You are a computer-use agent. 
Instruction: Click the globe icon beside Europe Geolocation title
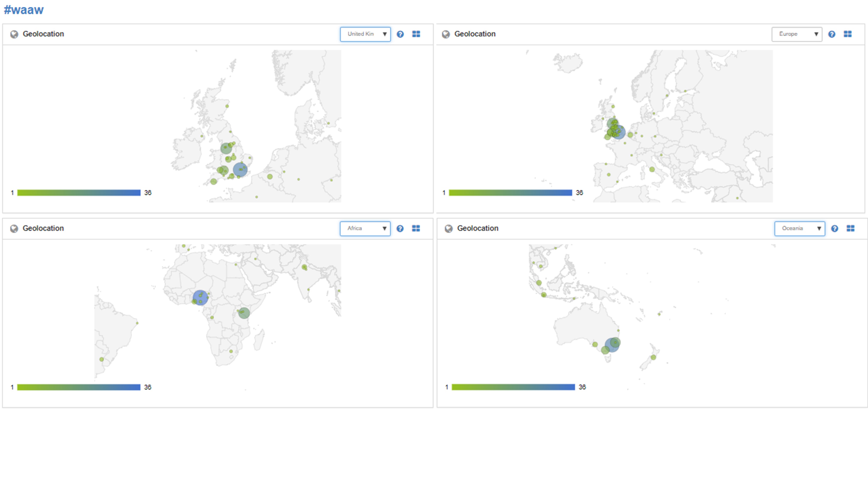pyautogui.click(x=446, y=34)
